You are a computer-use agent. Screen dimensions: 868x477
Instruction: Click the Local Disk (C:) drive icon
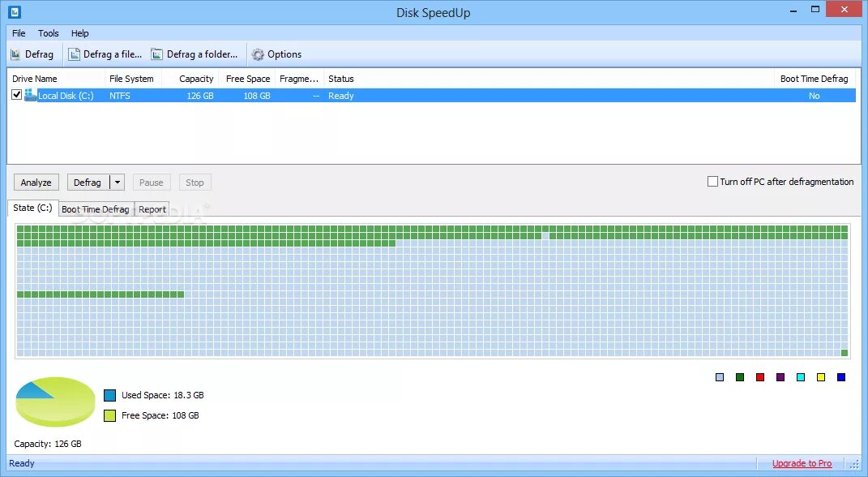[31, 95]
